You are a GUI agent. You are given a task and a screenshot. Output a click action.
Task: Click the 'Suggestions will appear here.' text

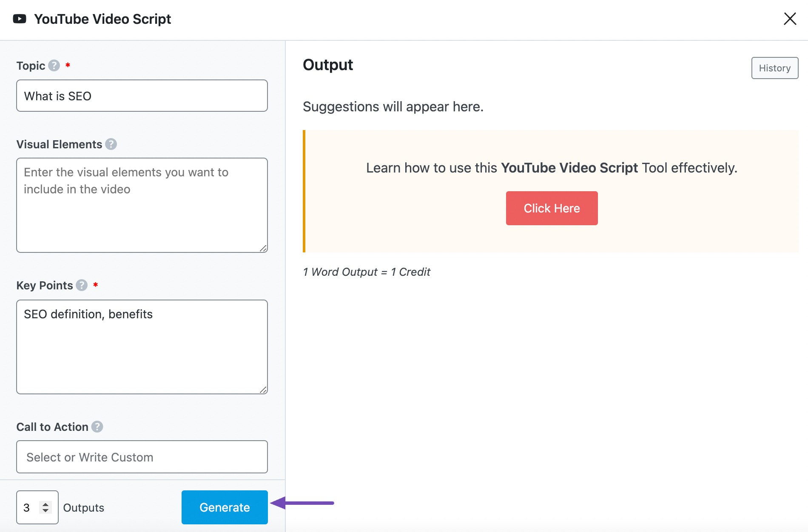pyautogui.click(x=393, y=107)
